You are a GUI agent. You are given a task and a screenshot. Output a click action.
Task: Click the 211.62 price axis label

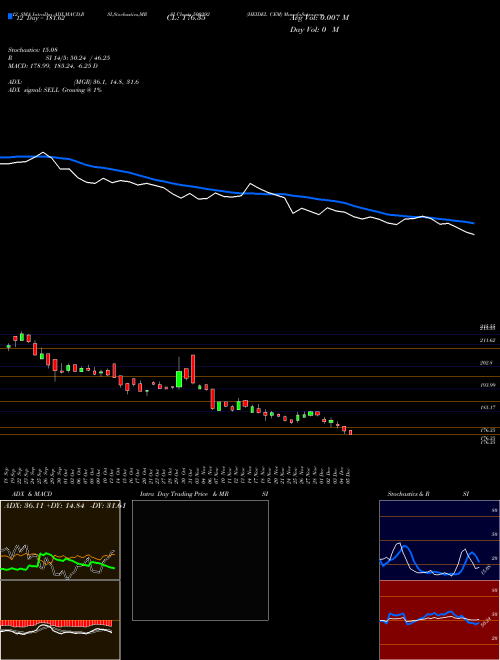point(487,340)
